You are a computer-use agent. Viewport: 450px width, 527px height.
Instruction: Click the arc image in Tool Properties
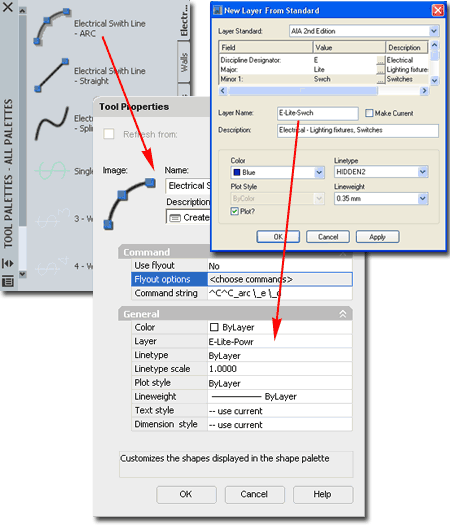pos(129,203)
